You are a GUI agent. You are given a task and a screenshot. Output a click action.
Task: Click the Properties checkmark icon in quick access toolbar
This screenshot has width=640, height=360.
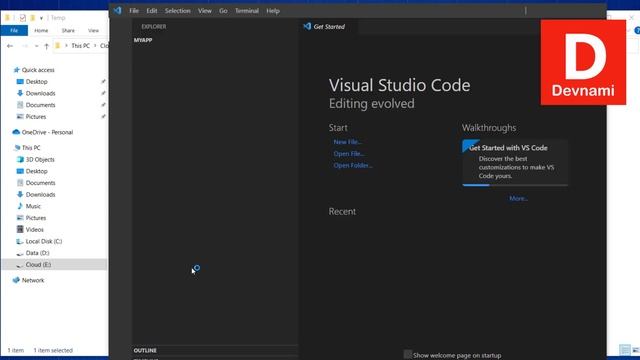coord(23,18)
